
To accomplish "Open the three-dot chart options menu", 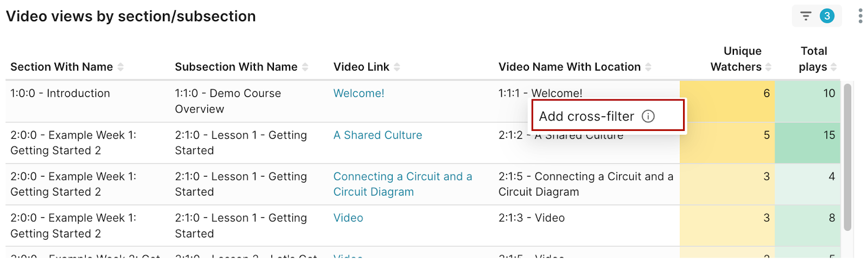I will point(860,16).
